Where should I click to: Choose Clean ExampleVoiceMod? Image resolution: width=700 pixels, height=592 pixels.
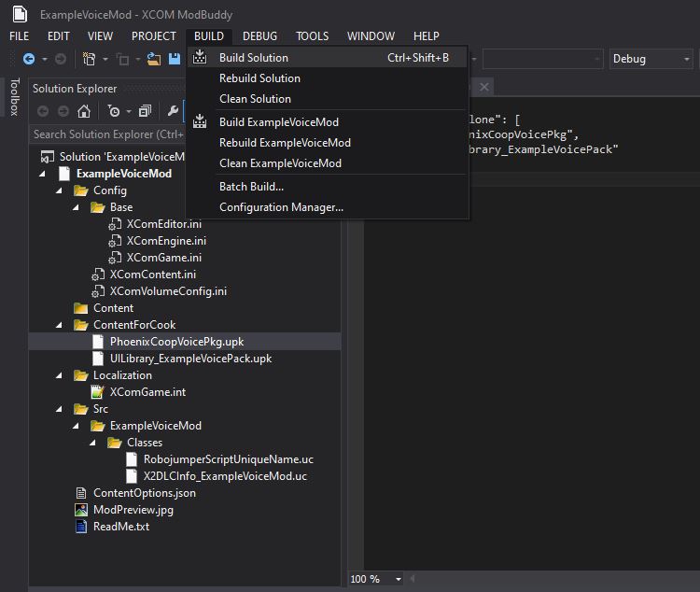[327, 163]
